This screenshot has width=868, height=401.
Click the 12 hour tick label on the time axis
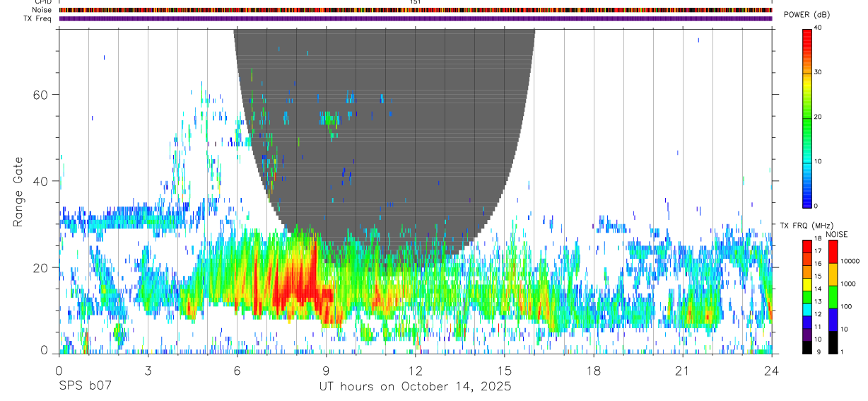click(416, 371)
